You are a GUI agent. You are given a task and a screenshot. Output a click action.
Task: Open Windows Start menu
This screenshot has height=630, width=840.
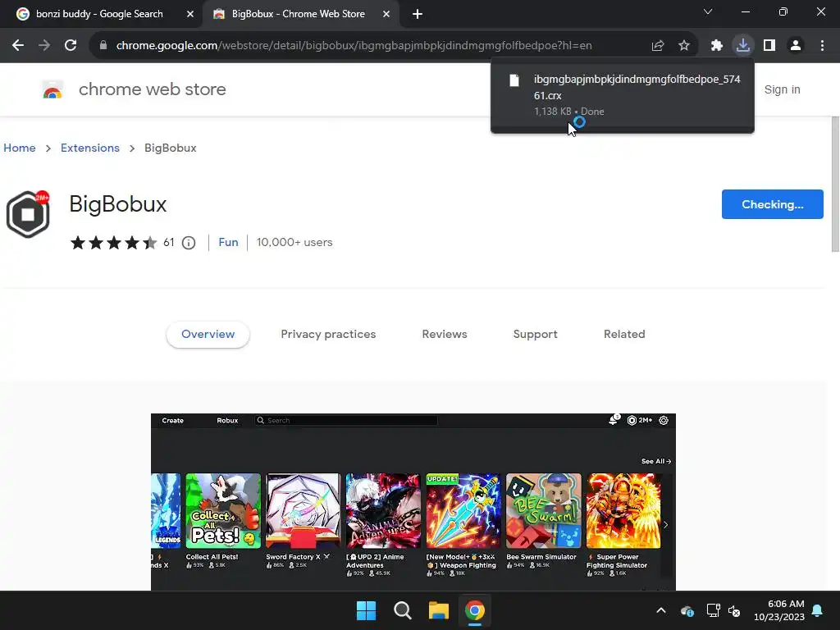[367, 610]
